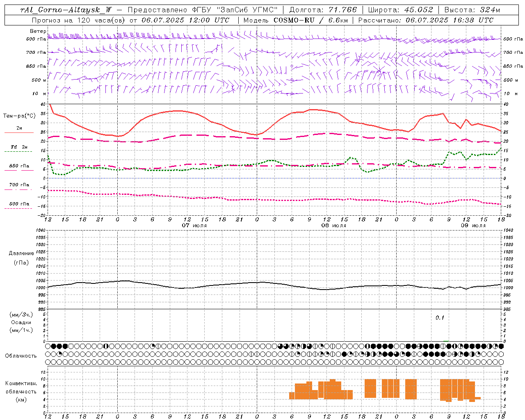Click the '09 июля' date label
Viewport: 525px width, 420px height.
473,226
